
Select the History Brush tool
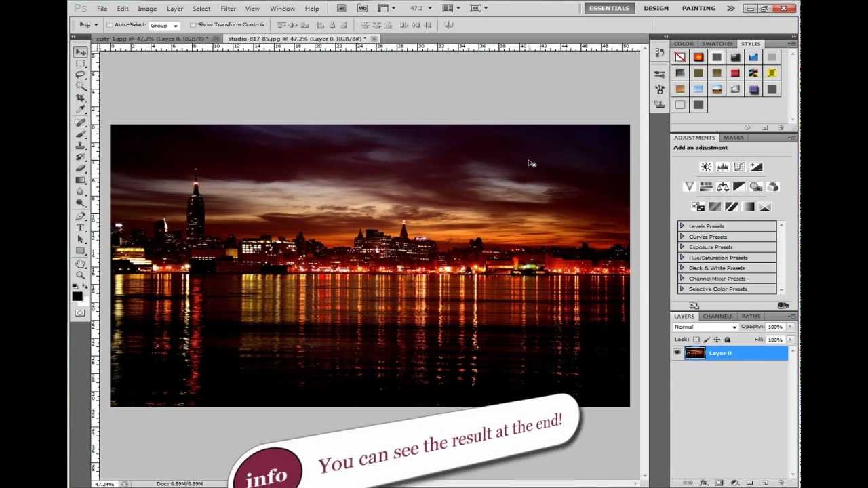80,157
